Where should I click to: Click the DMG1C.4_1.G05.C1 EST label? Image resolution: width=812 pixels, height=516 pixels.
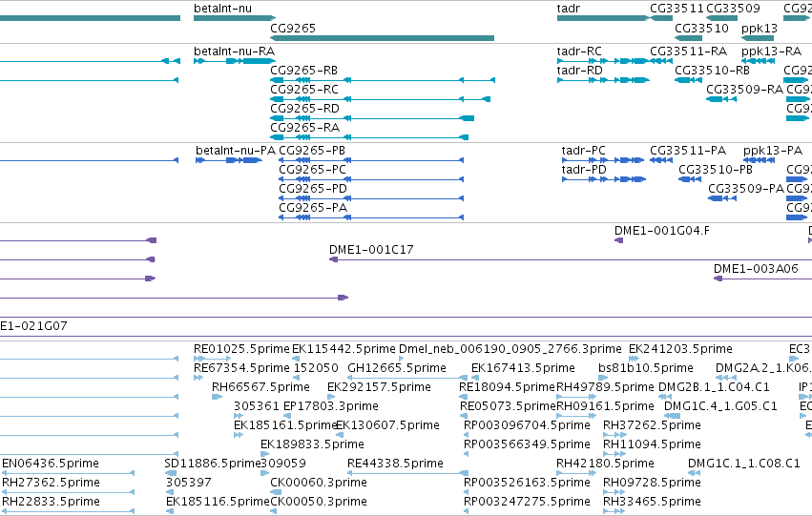click(720, 407)
